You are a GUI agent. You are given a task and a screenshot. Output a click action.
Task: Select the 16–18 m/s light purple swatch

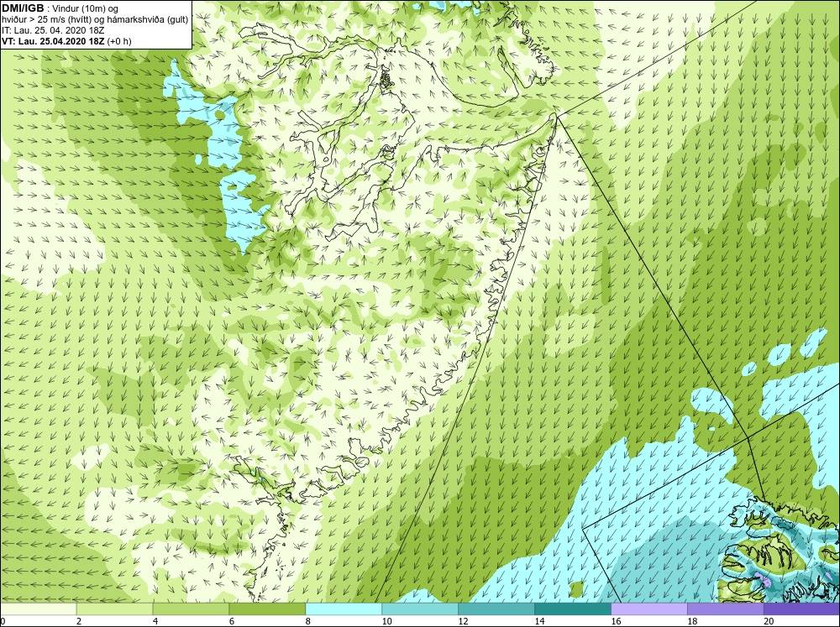click(x=649, y=609)
